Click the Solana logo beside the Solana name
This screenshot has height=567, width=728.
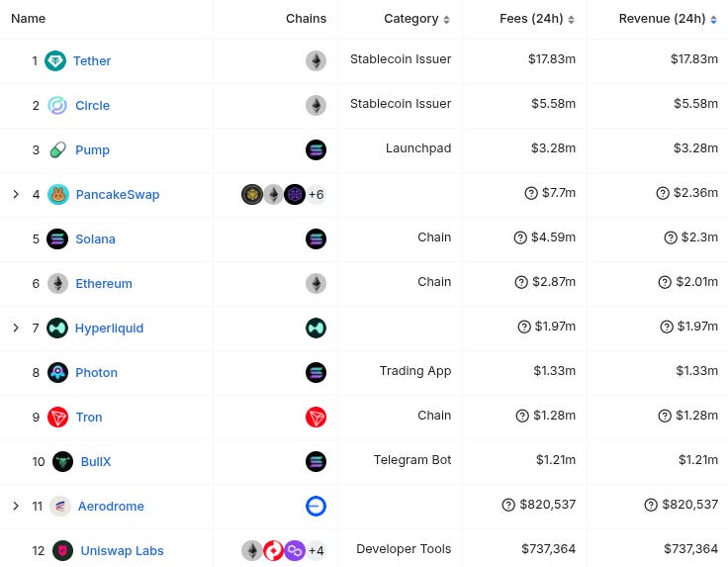[57, 239]
